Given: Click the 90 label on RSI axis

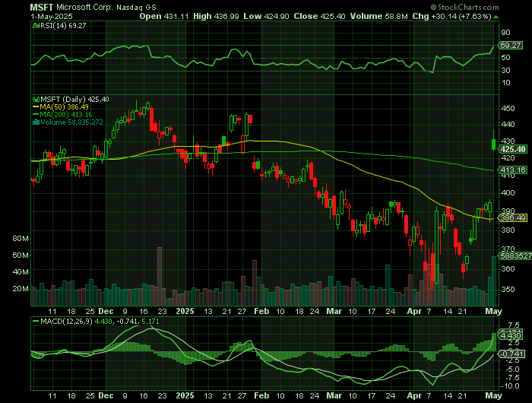Looking at the screenshot, I should [505, 33].
